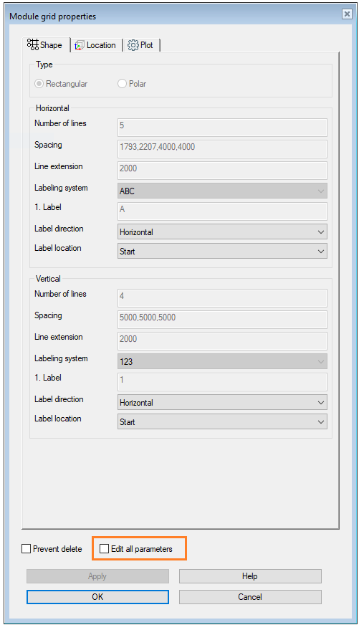Open Vertical Label location dropdown
The width and height of the screenshot is (364, 630).
click(222, 421)
